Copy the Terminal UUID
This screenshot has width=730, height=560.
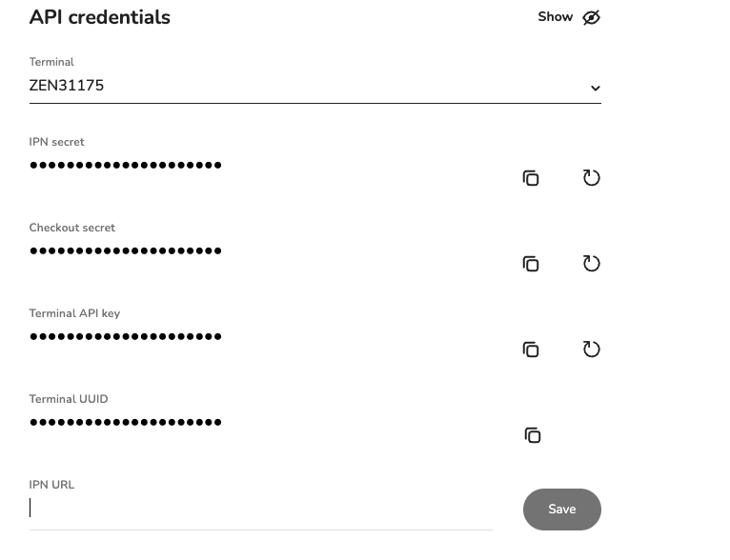[x=533, y=435]
